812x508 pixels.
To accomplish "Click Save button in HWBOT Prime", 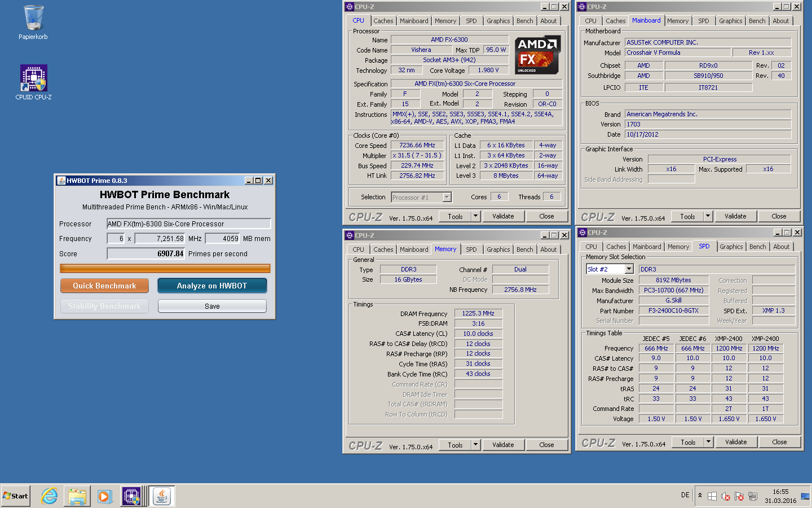I will [212, 306].
